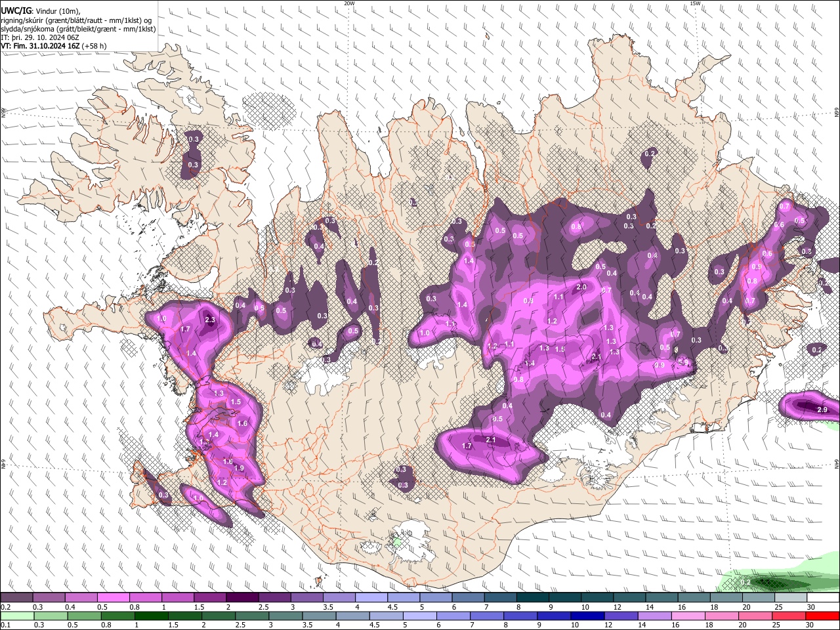Image resolution: width=840 pixels, height=630 pixels.
Task: Click the '0.2' value in the green rain area
Action: (x=745, y=582)
